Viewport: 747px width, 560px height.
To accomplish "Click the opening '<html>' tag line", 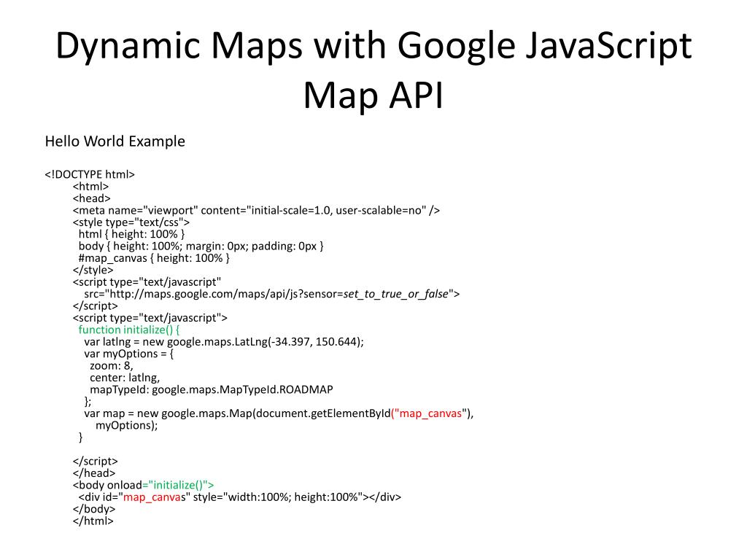I will coord(90,186).
